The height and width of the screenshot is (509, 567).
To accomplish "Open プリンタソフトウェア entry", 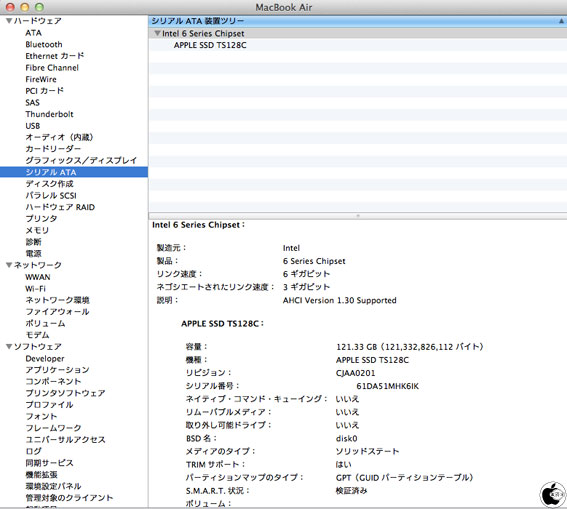I will tap(65, 393).
